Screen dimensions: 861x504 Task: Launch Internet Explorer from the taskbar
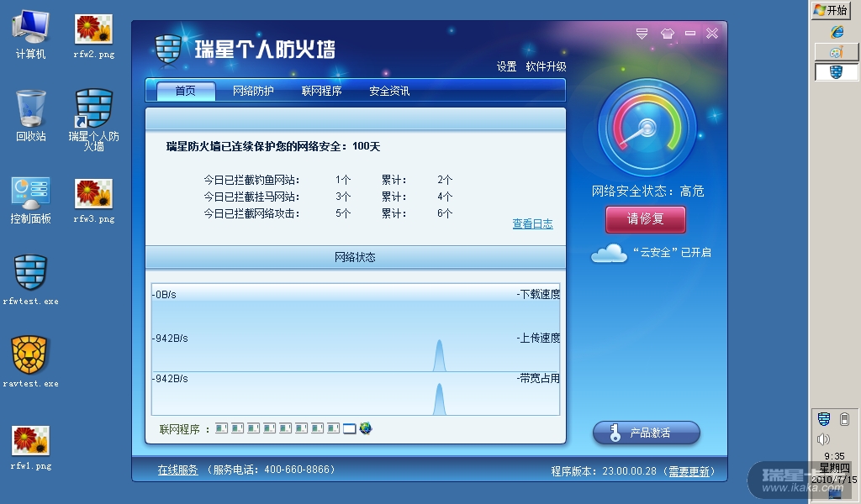pyautogui.click(x=837, y=32)
